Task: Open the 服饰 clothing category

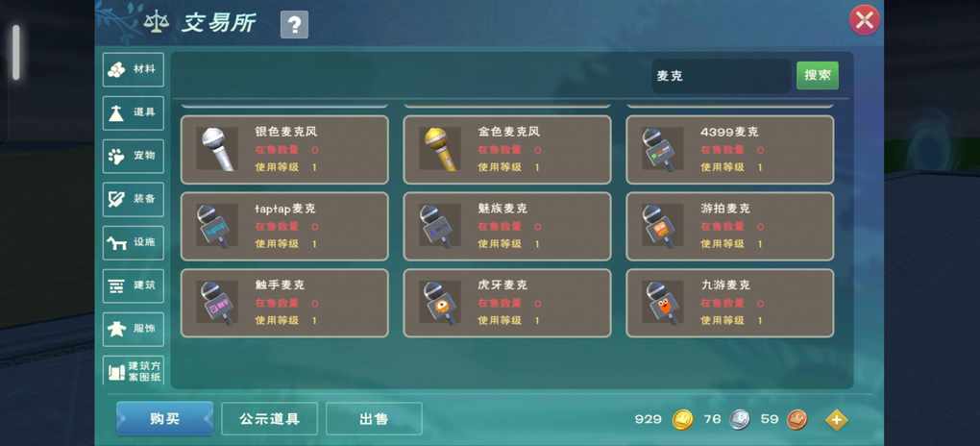Action: tap(134, 329)
